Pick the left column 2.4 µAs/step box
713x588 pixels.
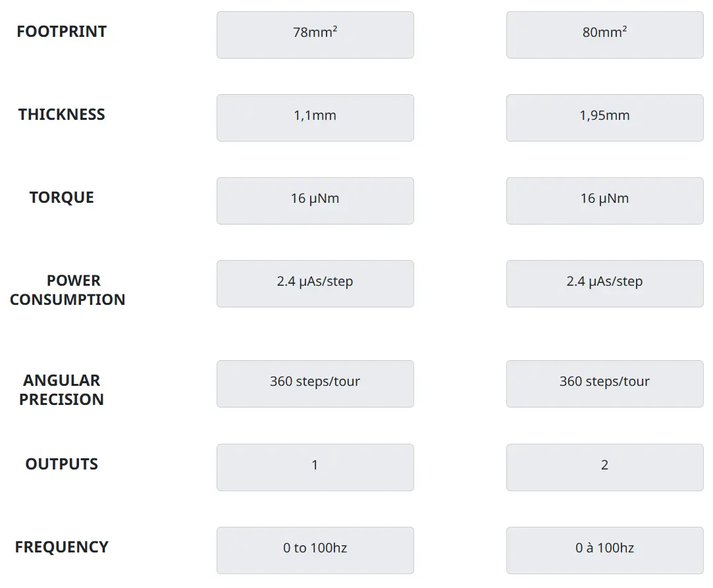pos(315,284)
